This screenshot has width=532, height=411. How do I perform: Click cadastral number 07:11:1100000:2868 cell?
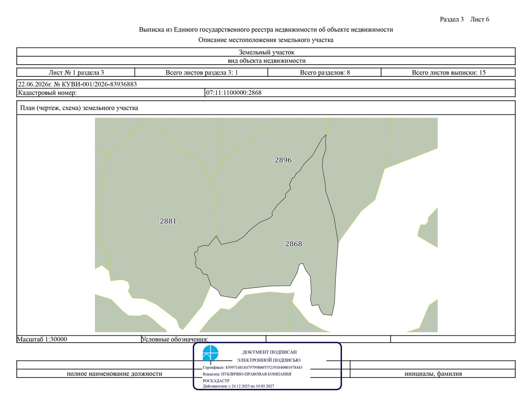(360, 92)
